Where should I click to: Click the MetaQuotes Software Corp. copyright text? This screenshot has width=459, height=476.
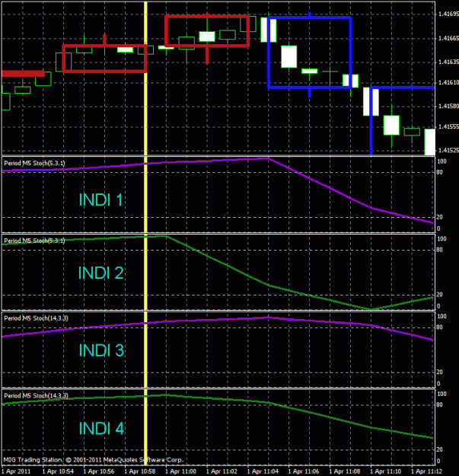(x=94, y=460)
